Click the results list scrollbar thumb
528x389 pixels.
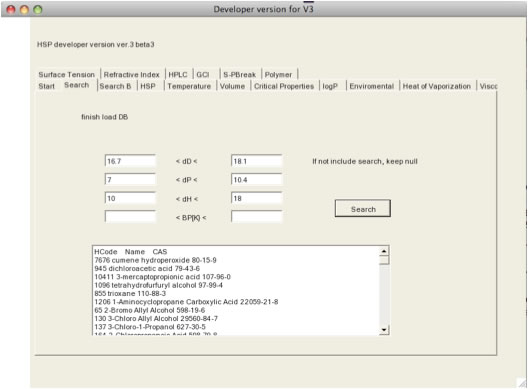384,260
